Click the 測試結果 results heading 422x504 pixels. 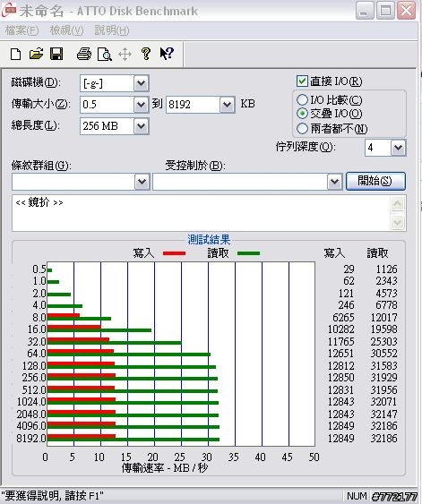pos(209,239)
